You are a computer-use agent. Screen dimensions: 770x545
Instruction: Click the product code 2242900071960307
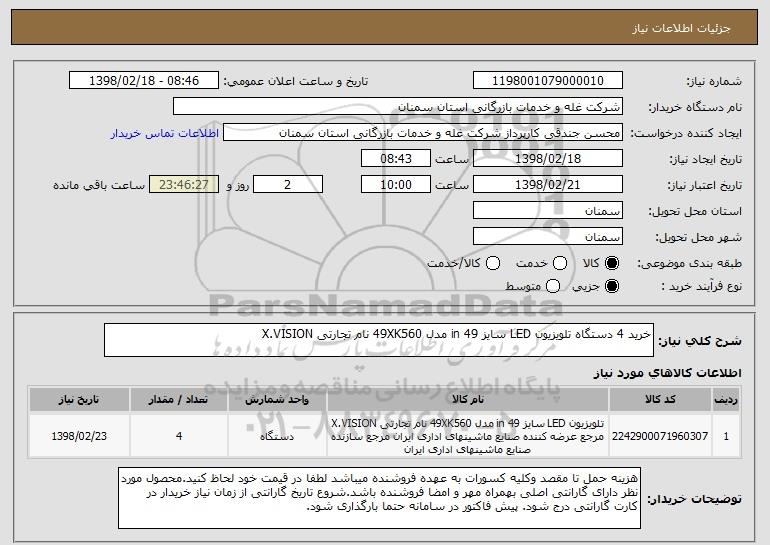pos(660,436)
